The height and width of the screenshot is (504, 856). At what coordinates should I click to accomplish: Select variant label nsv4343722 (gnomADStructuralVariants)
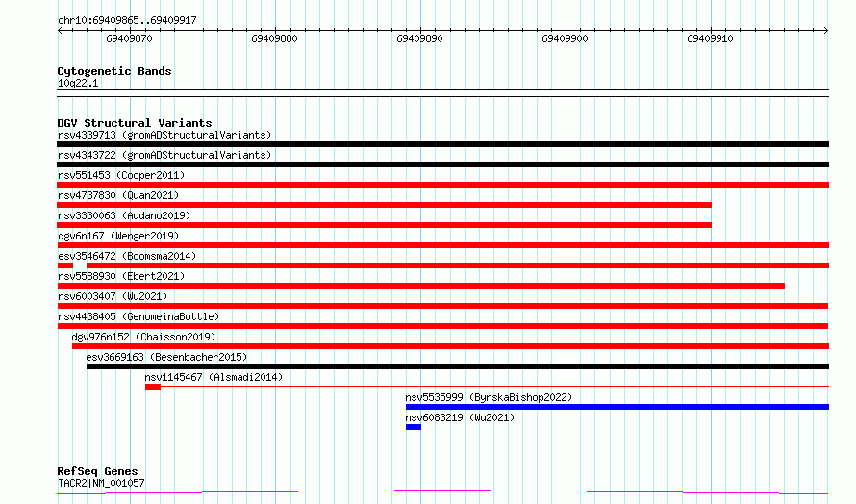click(164, 155)
